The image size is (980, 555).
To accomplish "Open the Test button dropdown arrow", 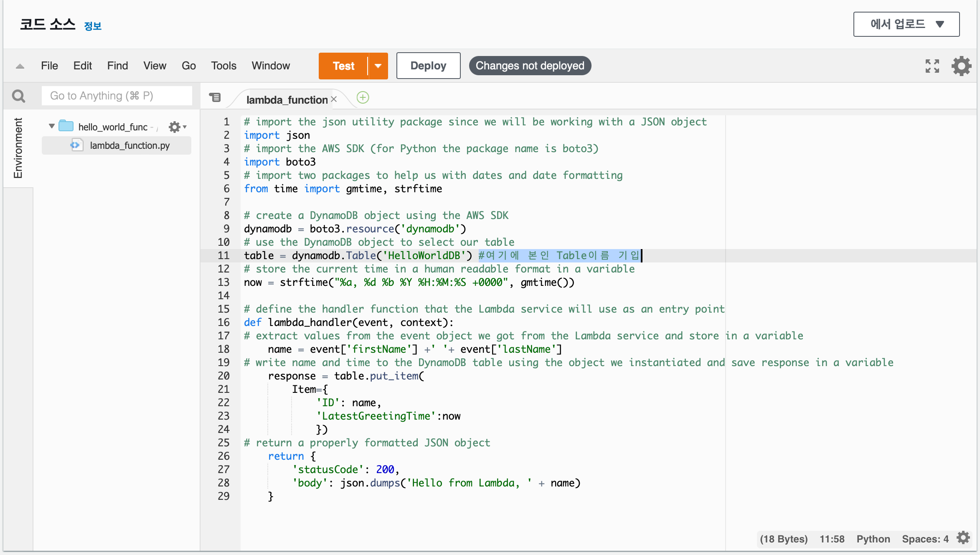I will tap(378, 66).
